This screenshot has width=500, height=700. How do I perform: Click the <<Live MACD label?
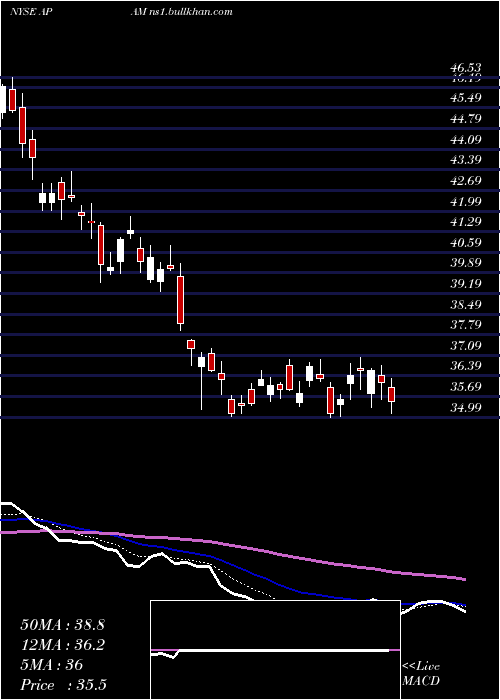click(421, 674)
